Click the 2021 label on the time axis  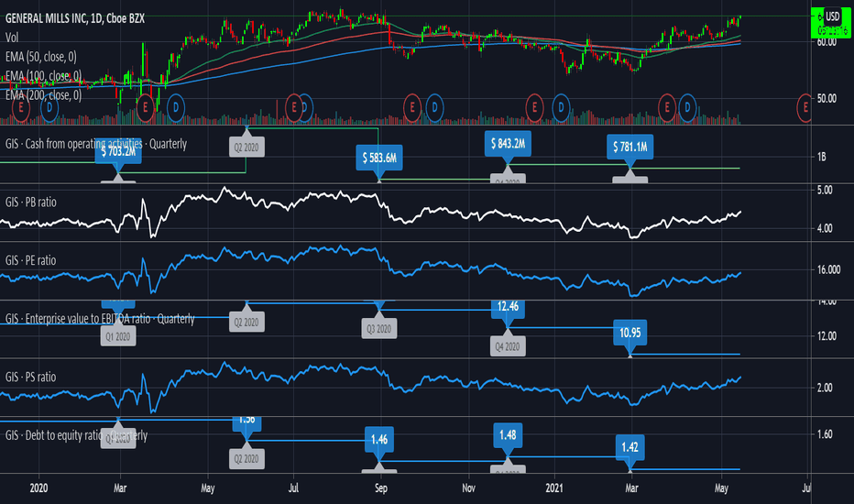pyautogui.click(x=554, y=488)
